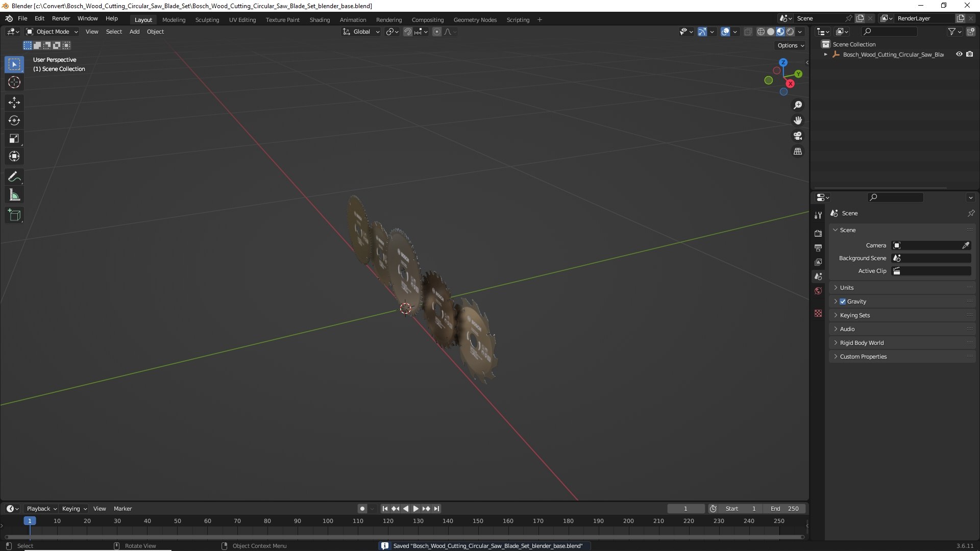980x551 pixels.
Task: Open the Playback dropdown in timeline
Action: (41, 509)
